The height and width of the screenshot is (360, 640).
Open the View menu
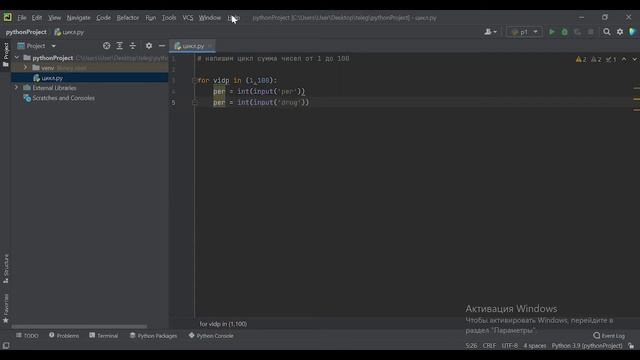point(54,18)
